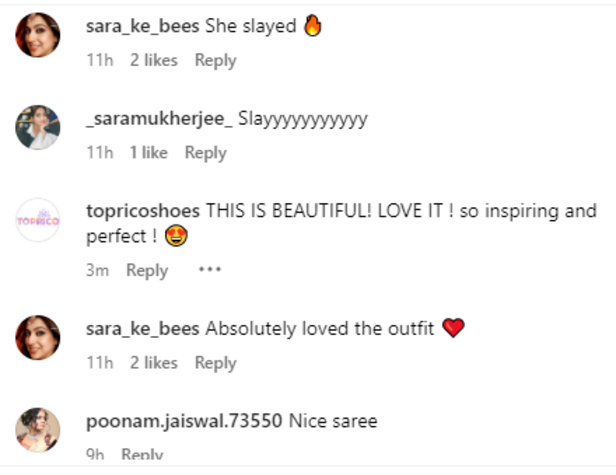Open sara_ke_bees avatar on "She slayed" comment

(38, 35)
